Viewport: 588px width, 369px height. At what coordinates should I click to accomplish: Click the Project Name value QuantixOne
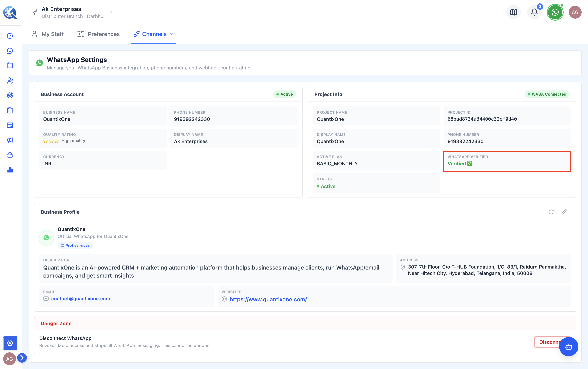pyautogui.click(x=330, y=119)
